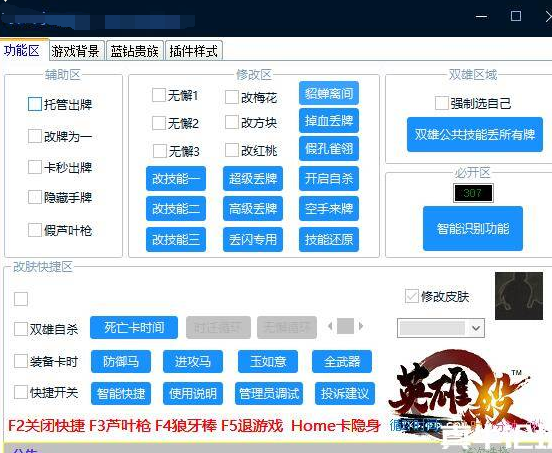Uncheck the 修改皮肤 checkbox
Screen dimensions: 552x453
(x=412, y=296)
